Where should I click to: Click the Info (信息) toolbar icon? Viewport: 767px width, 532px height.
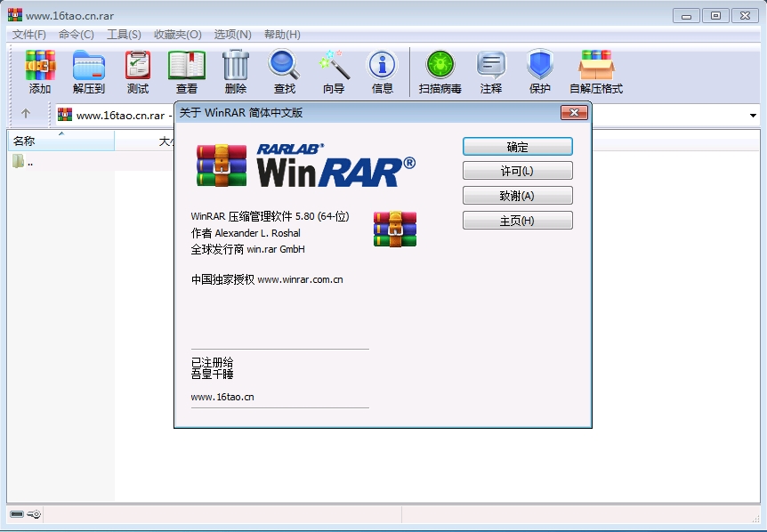pos(382,66)
